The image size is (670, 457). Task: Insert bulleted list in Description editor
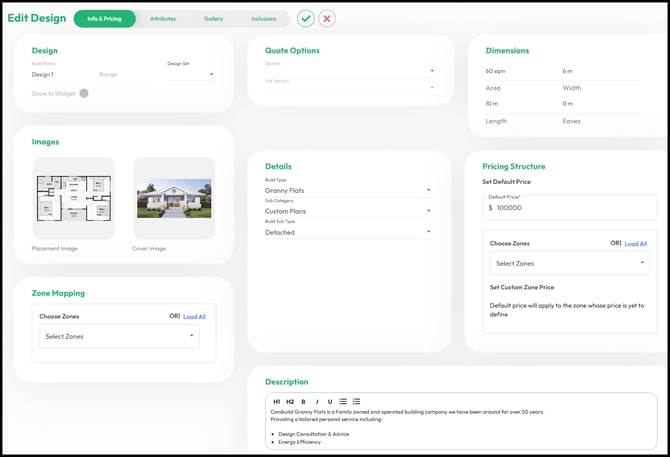point(343,401)
